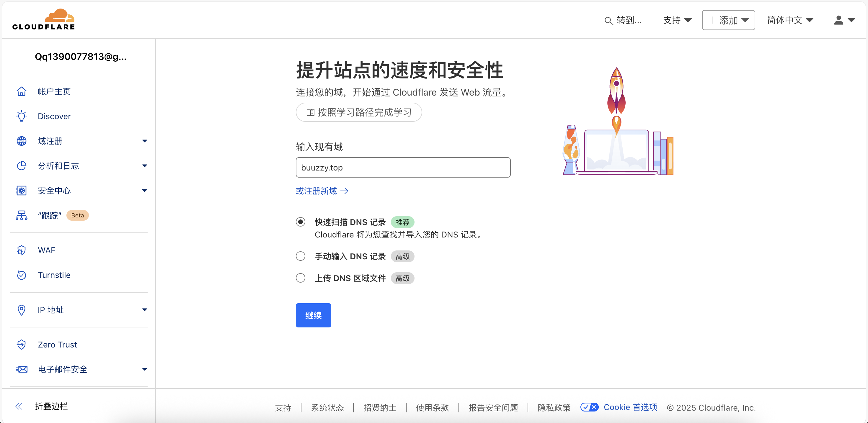Screen dimensions: 868x423
Task: Open 支持 footer link
Action: point(283,407)
